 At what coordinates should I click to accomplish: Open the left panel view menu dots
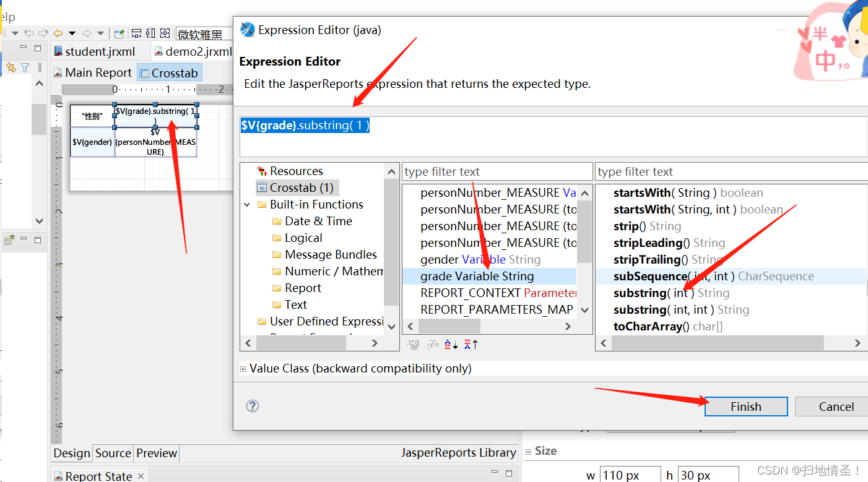point(40,67)
